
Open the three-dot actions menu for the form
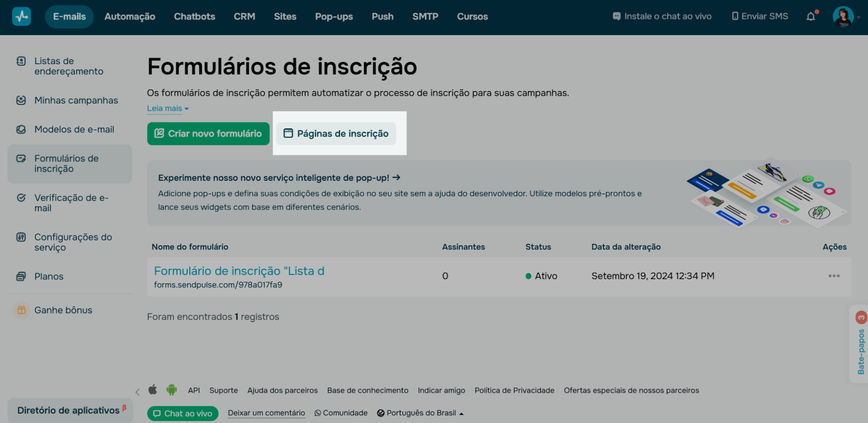coord(835,276)
